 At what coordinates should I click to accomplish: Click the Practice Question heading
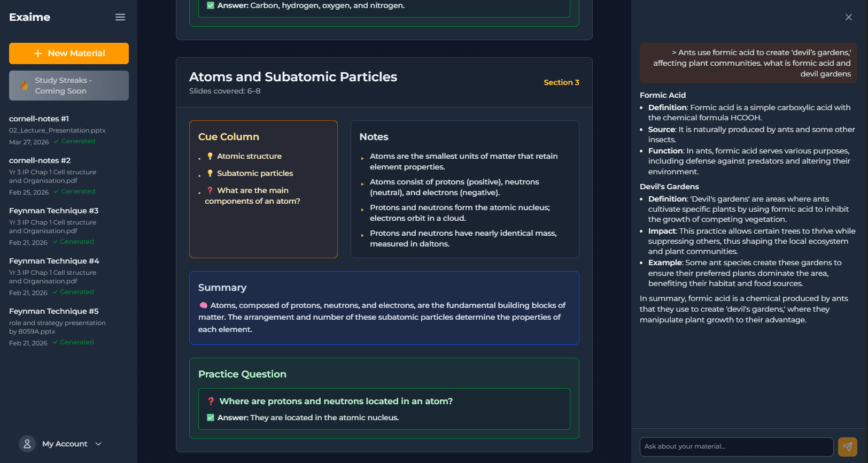[x=242, y=374]
